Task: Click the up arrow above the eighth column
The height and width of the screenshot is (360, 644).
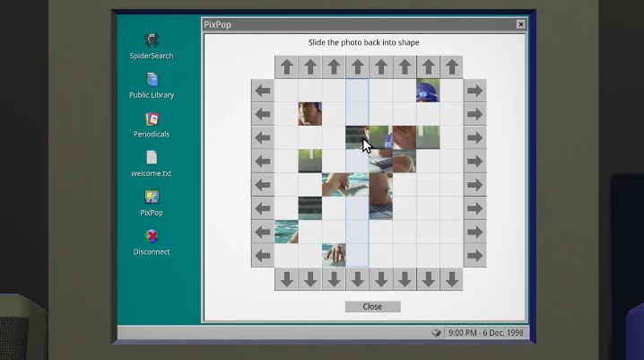Action: (452, 67)
